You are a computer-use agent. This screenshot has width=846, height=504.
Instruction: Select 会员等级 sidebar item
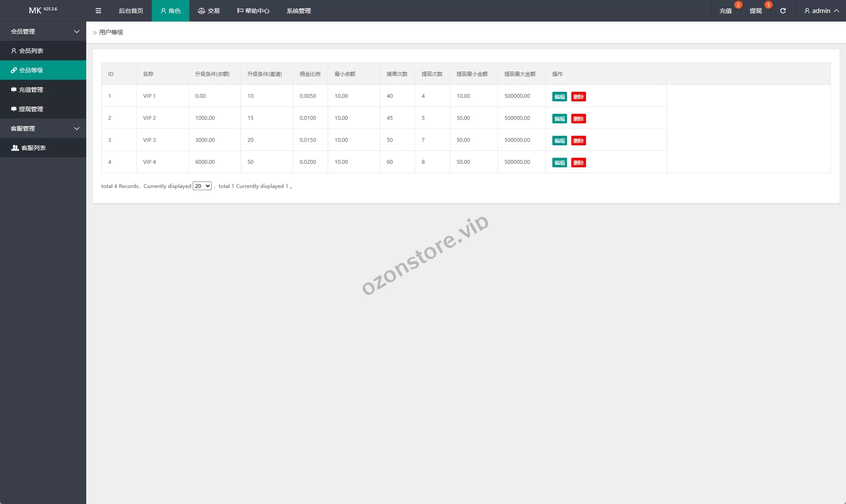(x=31, y=70)
